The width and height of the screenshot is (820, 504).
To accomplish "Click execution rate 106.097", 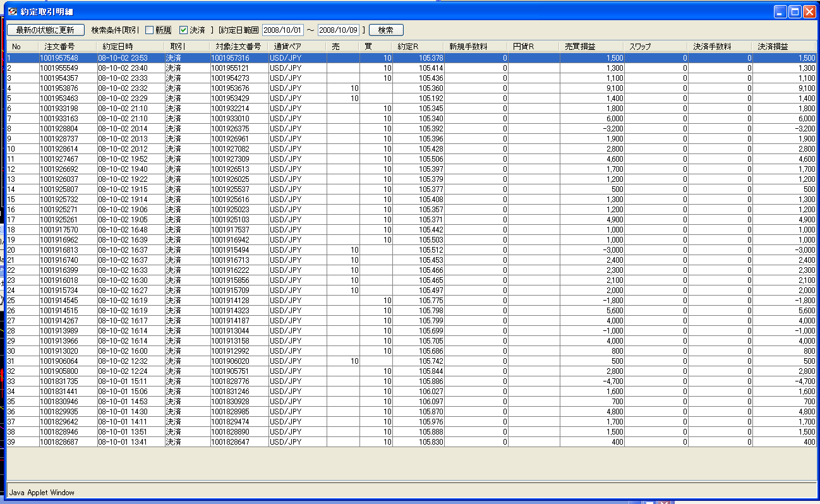I will [x=419, y=402].
